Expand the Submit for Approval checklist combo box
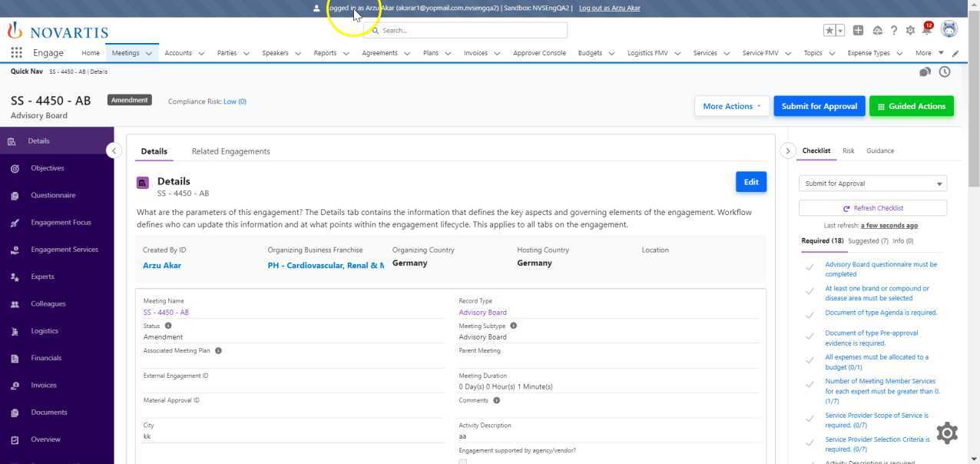This screenshot has width=980, height=464. click(x=872, y=184)
